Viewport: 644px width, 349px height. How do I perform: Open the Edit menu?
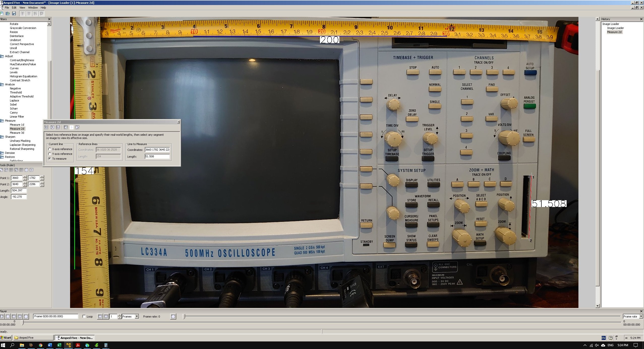coord(14,8)
